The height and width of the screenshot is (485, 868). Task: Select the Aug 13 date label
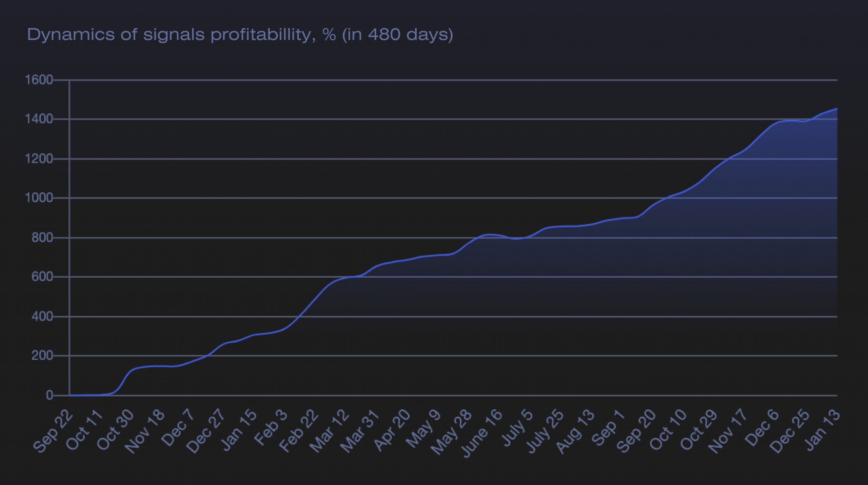[x=576, y=431]
